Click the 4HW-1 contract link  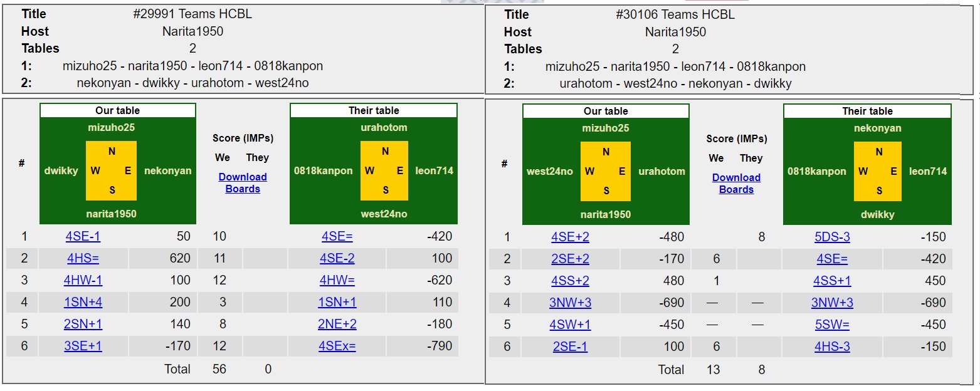(x=83, y=281)
